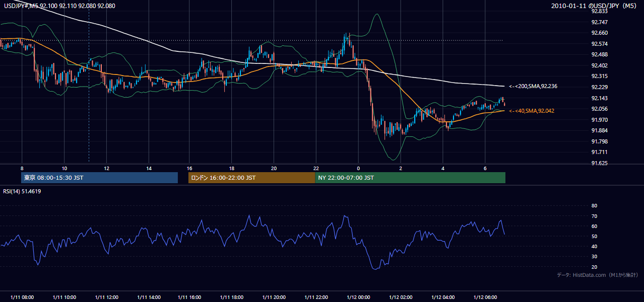
Task: Click RSI axis level 20
Action: coord(594,267)
